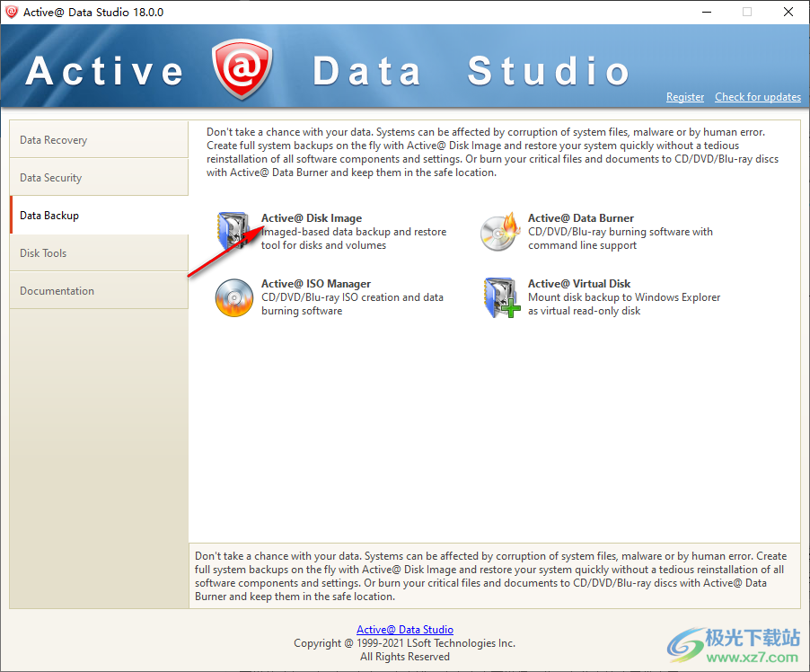Click the Active@ Data Studio footer link
The height and width of the screenshot is (672, 810).
point(404,629)
